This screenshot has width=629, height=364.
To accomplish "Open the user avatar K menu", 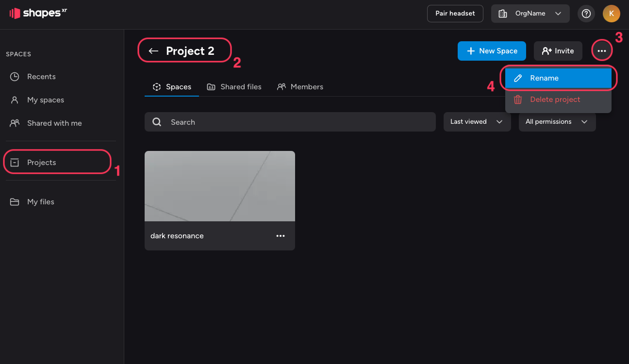I will pyautogui.click(x=611, y=14).
